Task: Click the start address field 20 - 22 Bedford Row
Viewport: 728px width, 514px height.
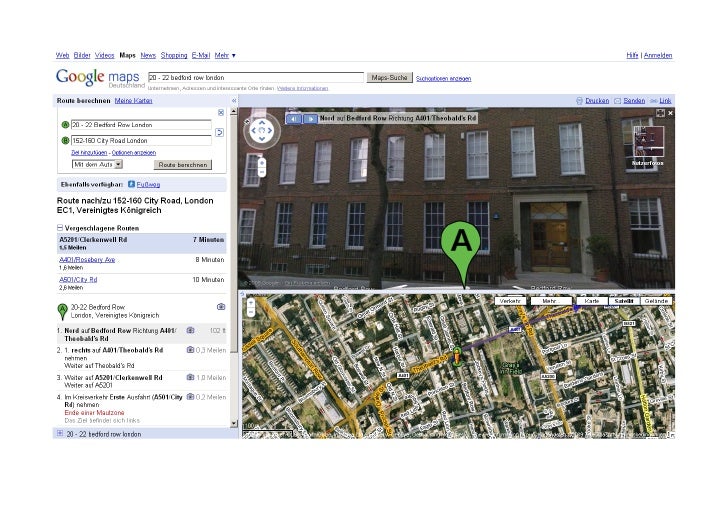Action: pyautogui.click(x=141, y=125)
